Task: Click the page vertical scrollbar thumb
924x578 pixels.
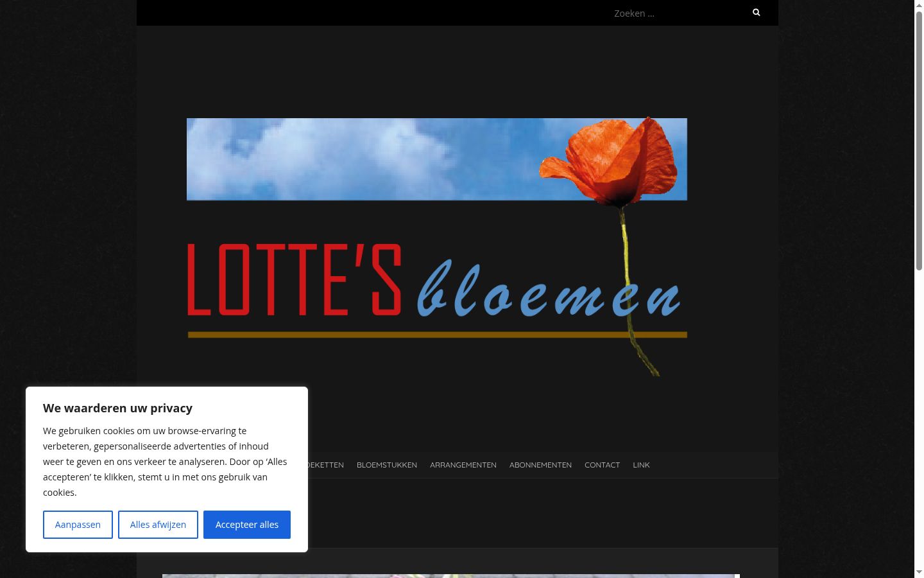Action: 919,140
